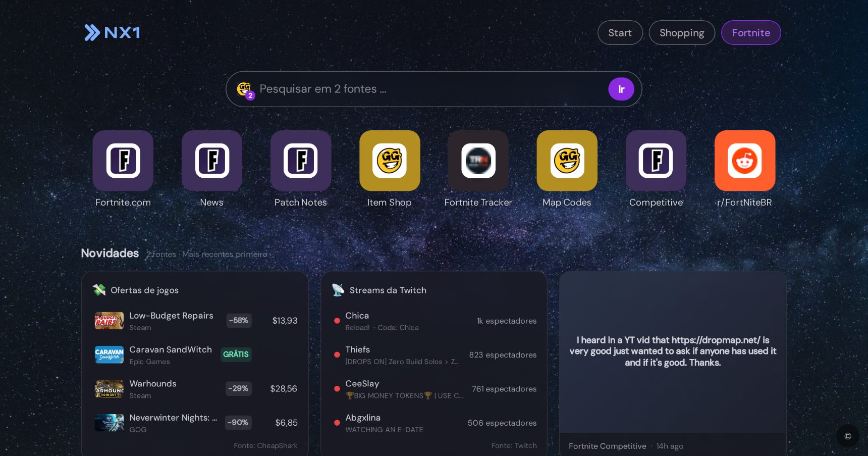
Task: Click the Ir search button
Action: click(x=621, y=89)
